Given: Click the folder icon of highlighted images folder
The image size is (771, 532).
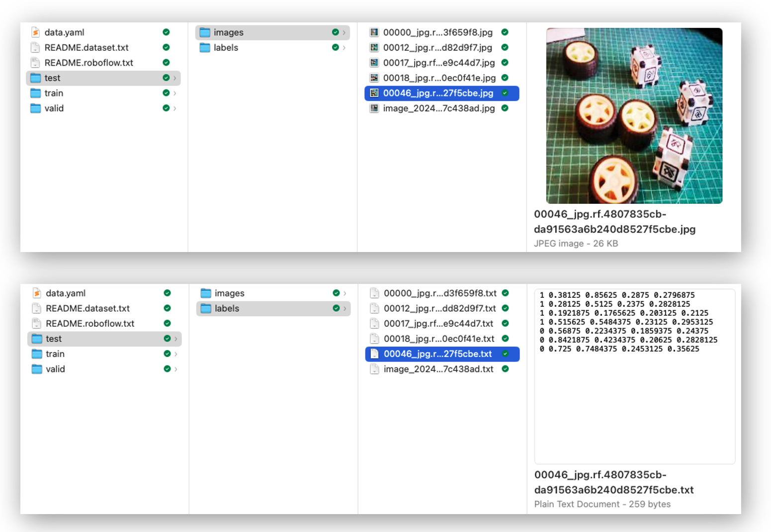Looking at the screenshot, I should tap(205, 32).
